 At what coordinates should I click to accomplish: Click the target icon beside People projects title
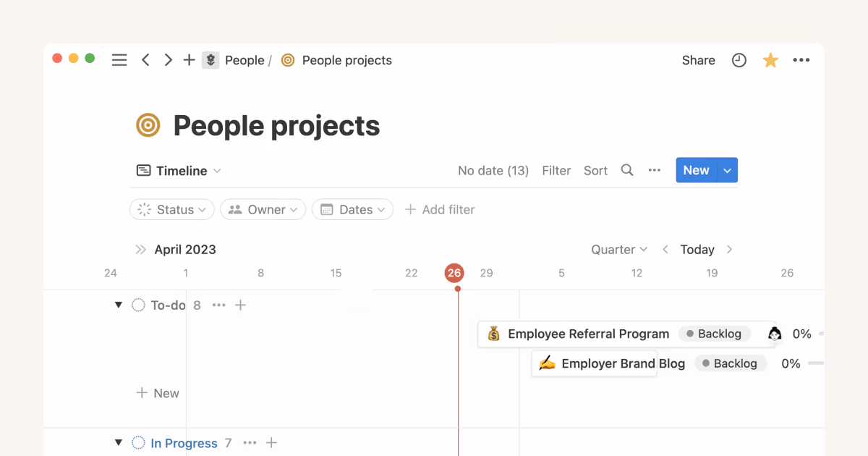click(x=147, y=125)
